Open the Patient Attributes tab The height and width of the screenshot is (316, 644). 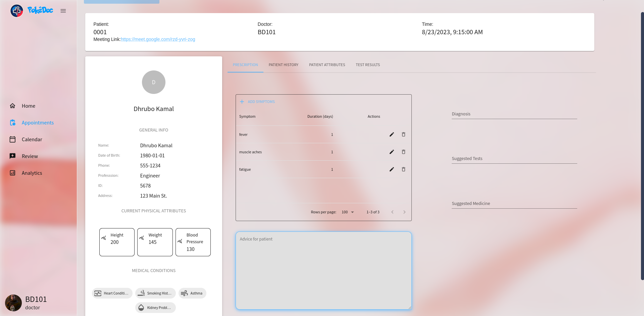click(327, 65)
